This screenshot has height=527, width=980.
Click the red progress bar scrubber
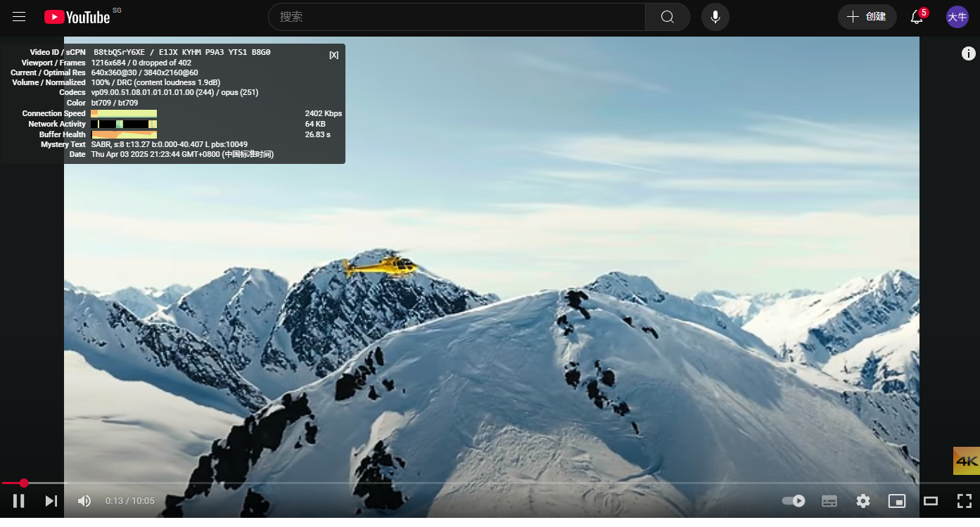(24, 483)
